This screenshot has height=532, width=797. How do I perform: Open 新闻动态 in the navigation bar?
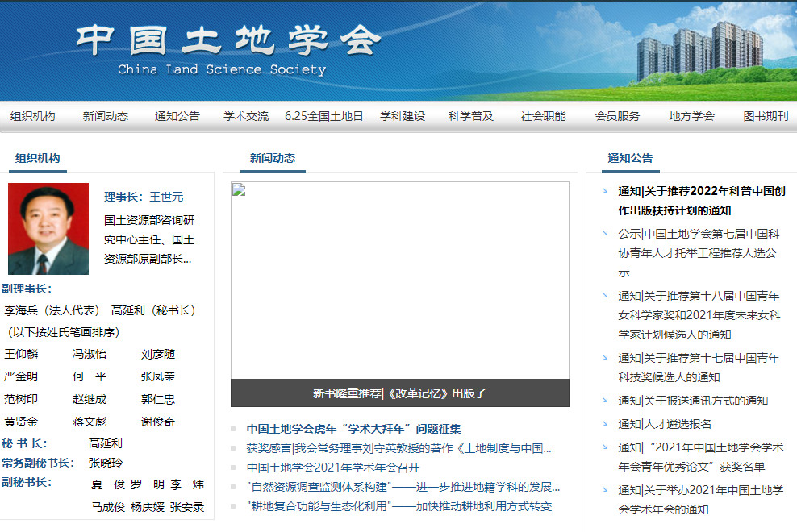point(105,116)
